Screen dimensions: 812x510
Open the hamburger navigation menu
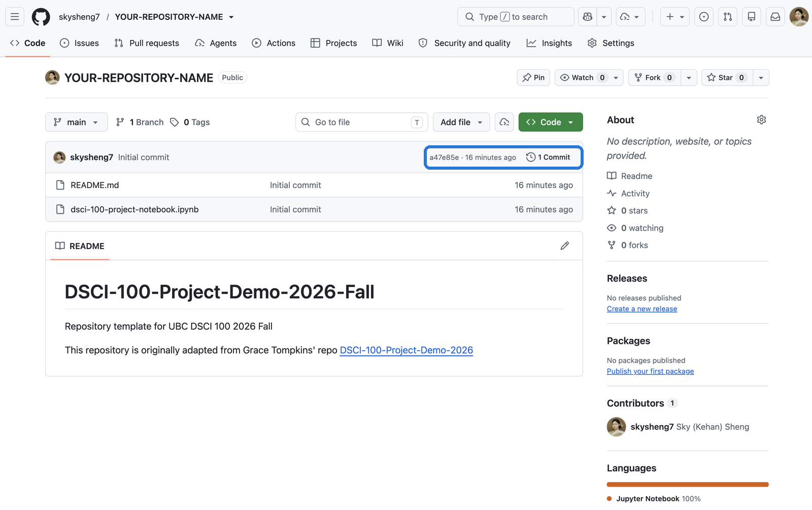(x=15, y=17)
